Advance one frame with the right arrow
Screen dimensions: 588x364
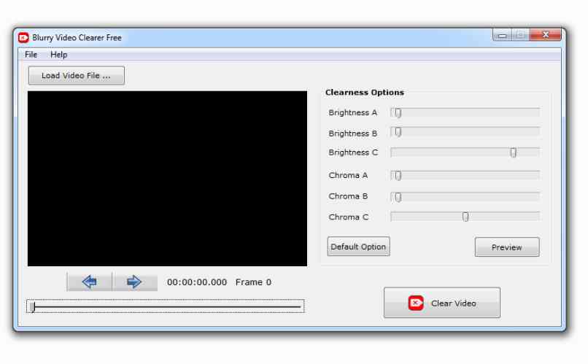134,282
